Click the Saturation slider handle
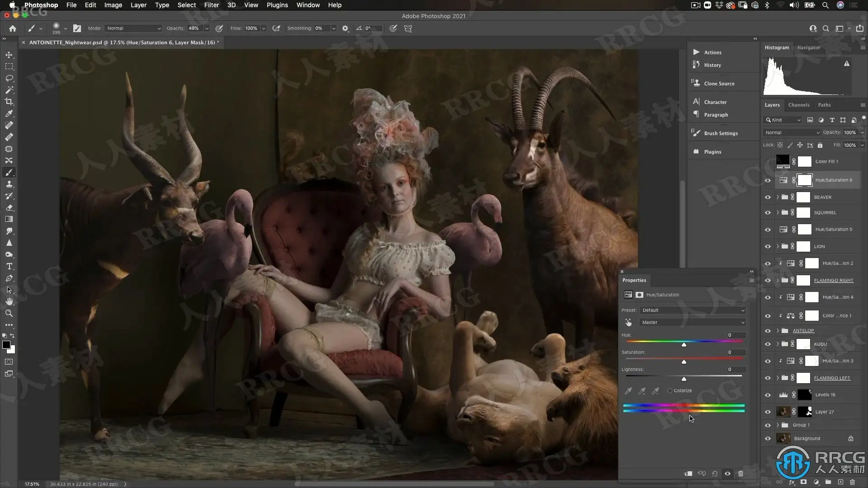The width and height of the screenshot is (868, 488). (x=684, y=361)
